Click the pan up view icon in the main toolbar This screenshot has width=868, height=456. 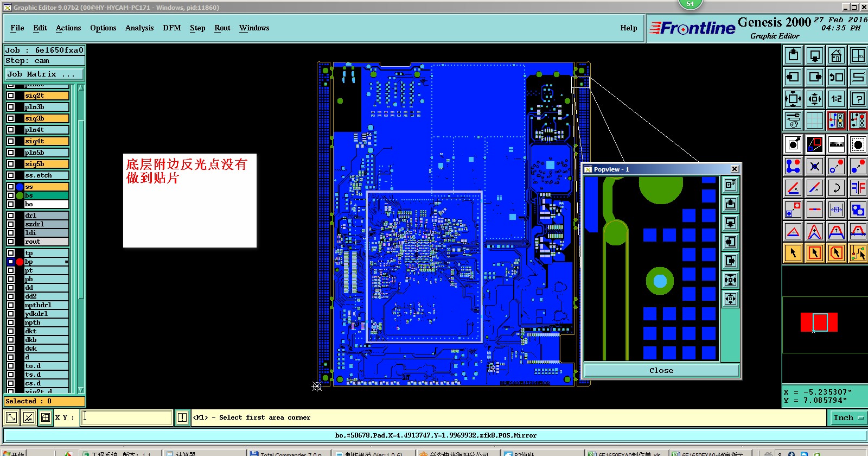pos(793,55)
